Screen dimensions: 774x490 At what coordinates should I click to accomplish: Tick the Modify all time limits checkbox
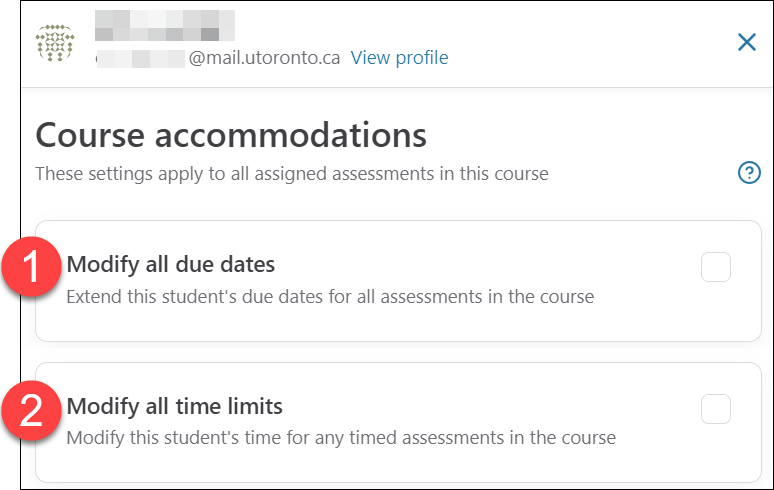[x=716, y=409]
